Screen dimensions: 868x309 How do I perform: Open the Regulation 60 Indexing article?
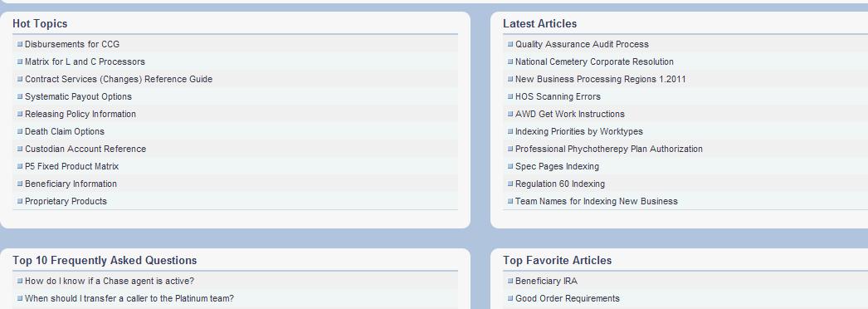pos(560,184)
